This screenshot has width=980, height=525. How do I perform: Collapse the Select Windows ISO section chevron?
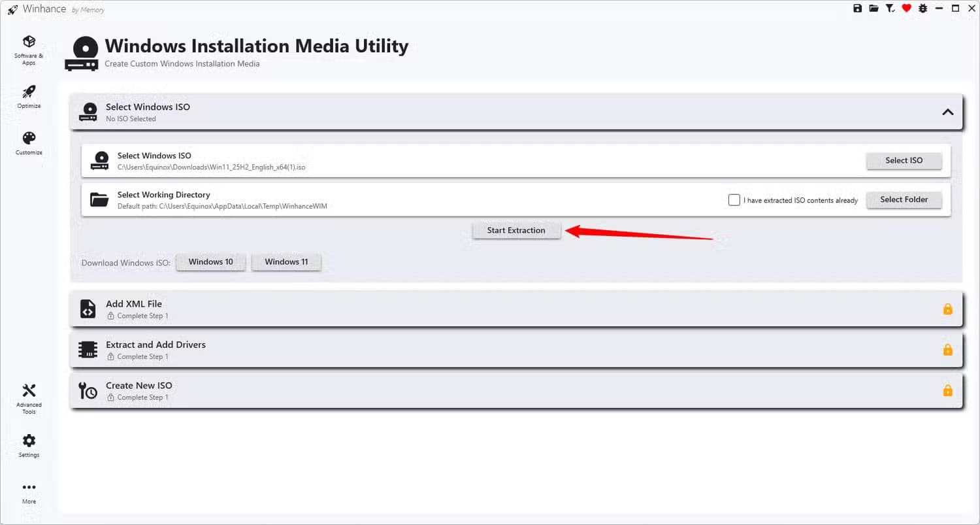947,112
